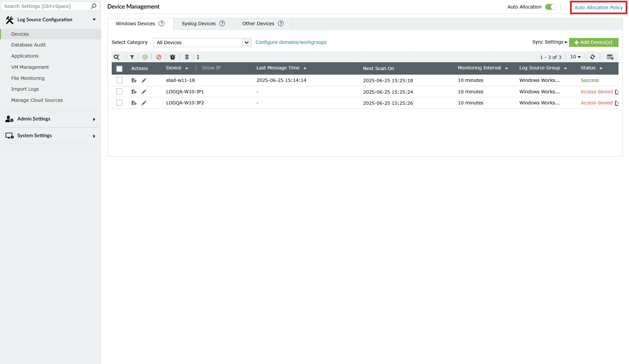The image size is (629, 364).
Task: Check the box for LOGQA-W10-JP1
Action: 119,92
